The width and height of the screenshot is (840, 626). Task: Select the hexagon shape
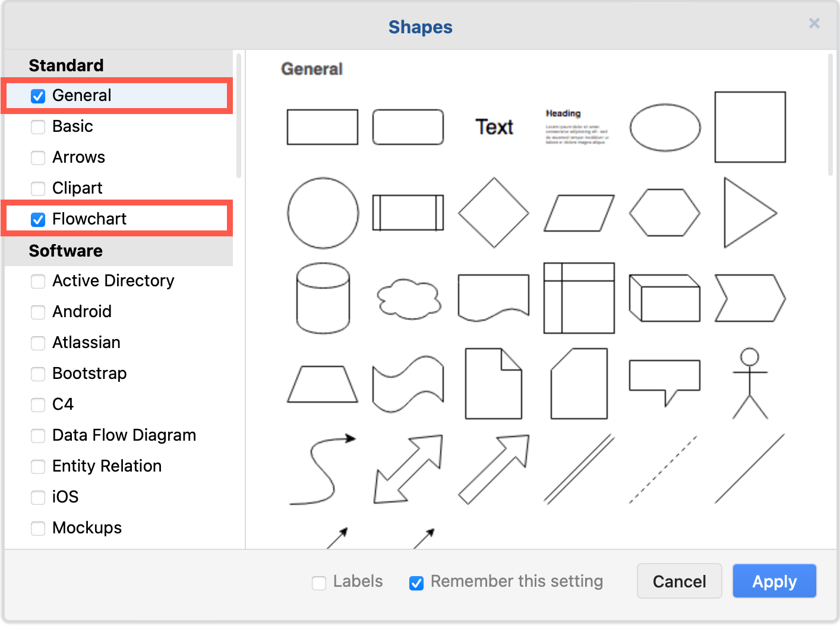(x=664, y=213)
